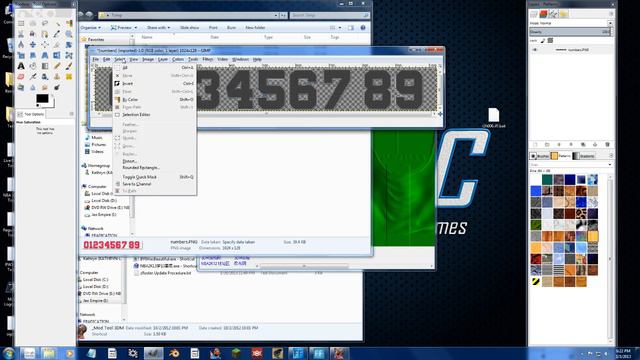Open Share with dropdown in Explorer
This screenshot has height=360, width=640.
[158, 27]
